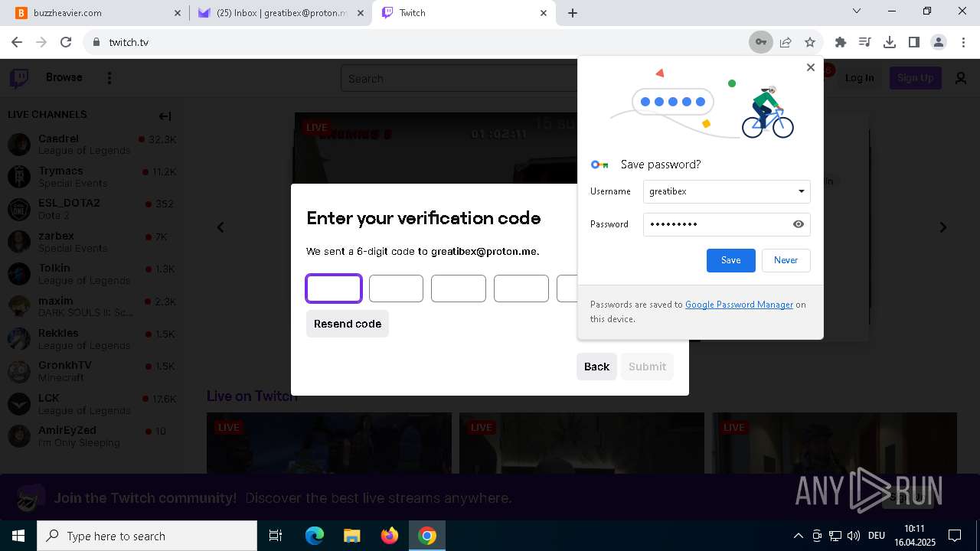Image resolution: width=980 pixels, height=551 pixels.
Task: Open the Windows Start menu
Action: pos(18,536)
